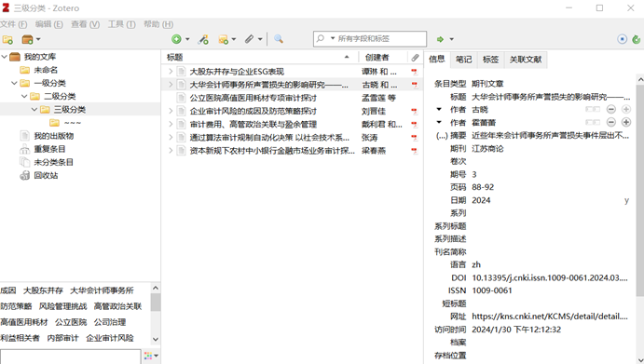Click the New Note icon
644x364 pixels.
pyautogui.click(x=223, y=39)
